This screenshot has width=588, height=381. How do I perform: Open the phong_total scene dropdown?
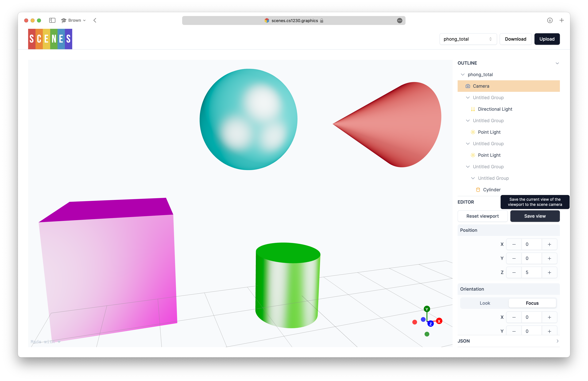point(468,39)
